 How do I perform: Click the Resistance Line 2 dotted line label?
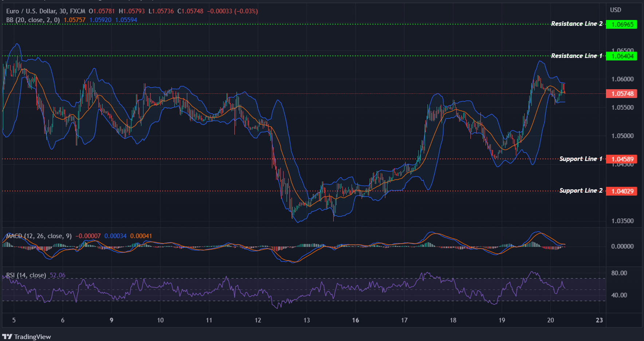[577, 24]
